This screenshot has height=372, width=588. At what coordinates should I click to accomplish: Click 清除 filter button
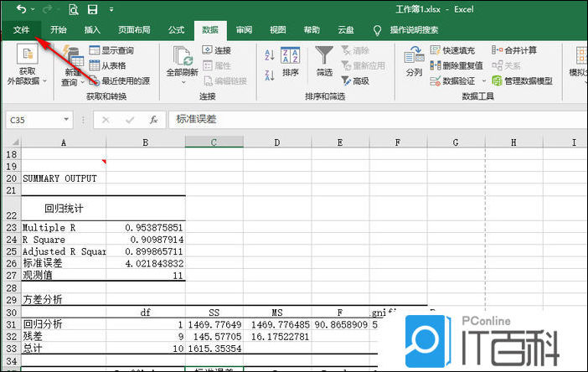point(355,50)
